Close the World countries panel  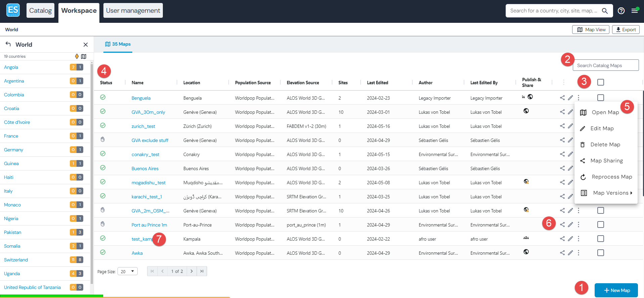coord(86,45)
